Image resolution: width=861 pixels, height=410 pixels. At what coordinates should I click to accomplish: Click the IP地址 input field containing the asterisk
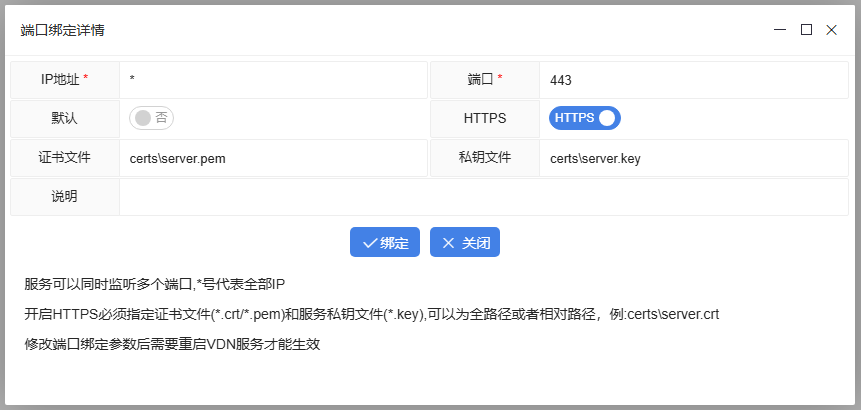[x=272, y=80]
